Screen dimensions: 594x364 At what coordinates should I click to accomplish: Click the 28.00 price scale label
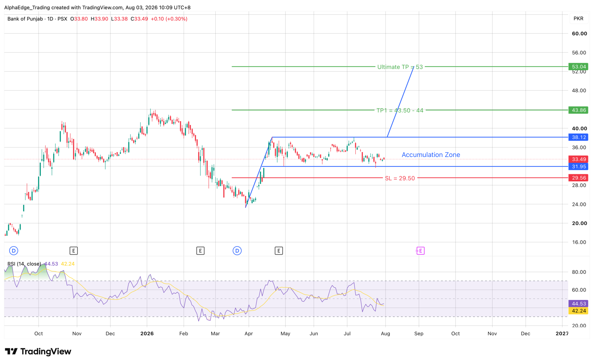click(579, 185)
